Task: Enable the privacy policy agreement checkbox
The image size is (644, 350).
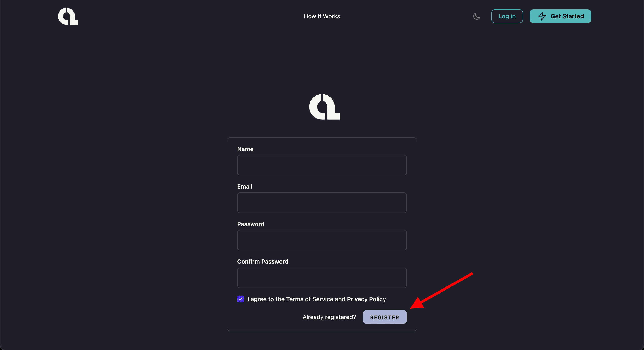Action: pos(240,299)
